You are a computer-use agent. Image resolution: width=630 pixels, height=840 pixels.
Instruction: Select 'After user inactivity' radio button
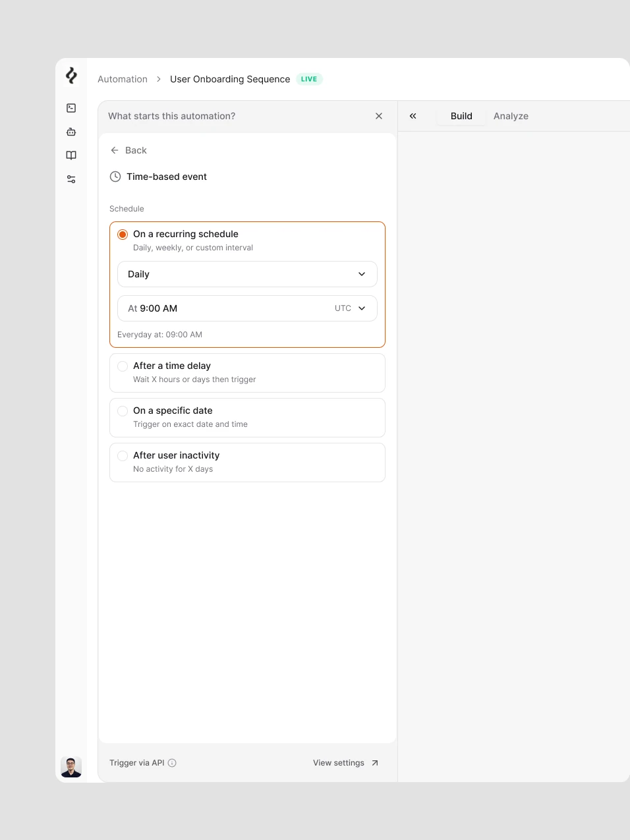(x=123, y=456)
